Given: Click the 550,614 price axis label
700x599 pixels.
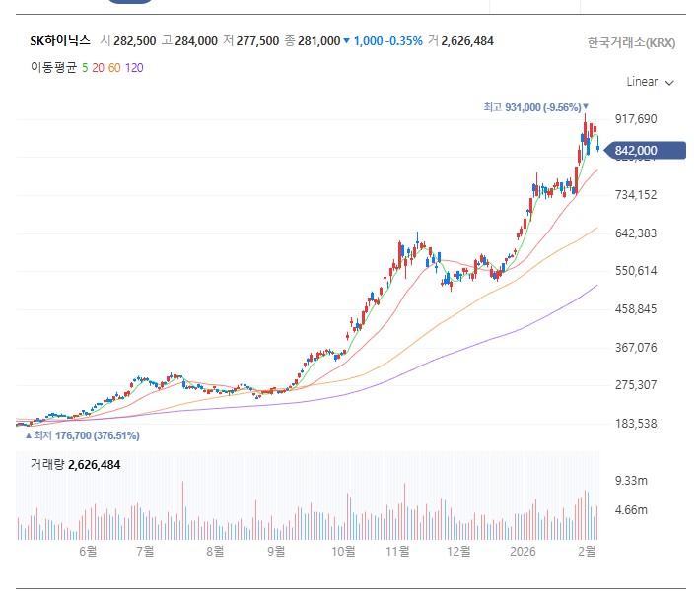Looking at the screenshot, I should click(636, 271).
